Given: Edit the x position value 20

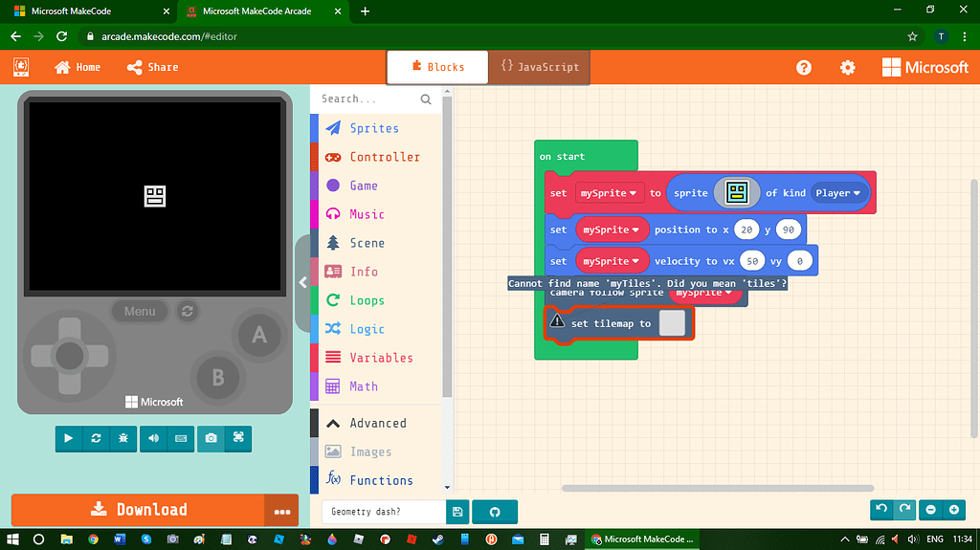Looking at the screenshot, I should point(746,230).
